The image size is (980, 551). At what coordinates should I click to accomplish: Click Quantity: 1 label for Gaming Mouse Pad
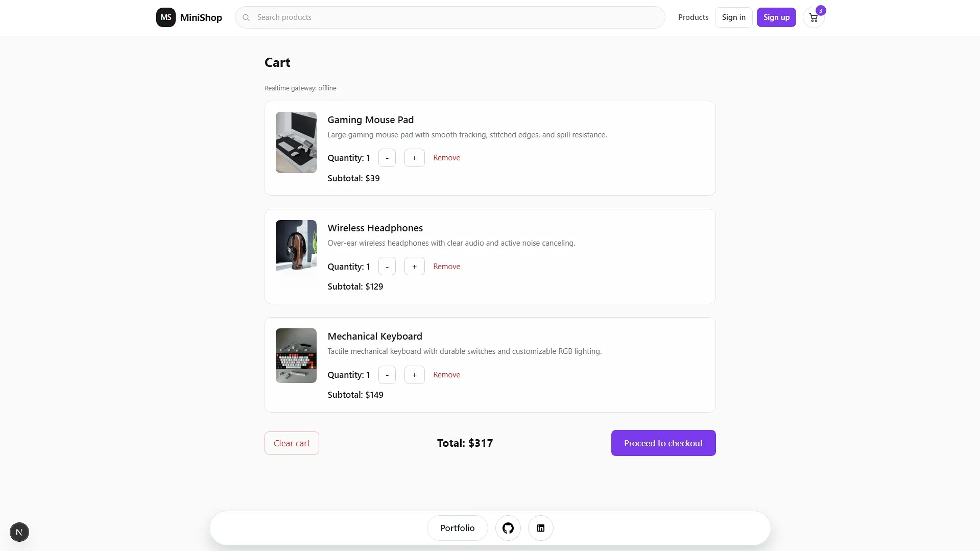[x=349, y=158]
